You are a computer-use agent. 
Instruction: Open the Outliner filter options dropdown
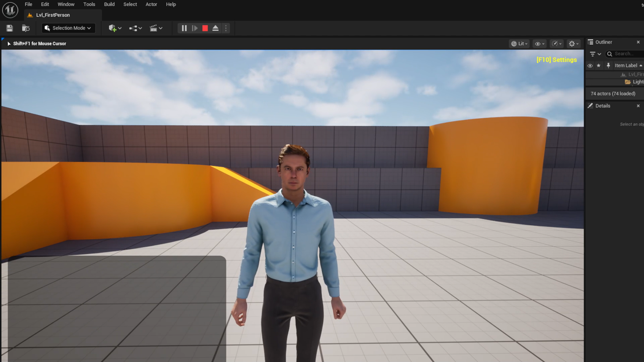coord(595,54)
